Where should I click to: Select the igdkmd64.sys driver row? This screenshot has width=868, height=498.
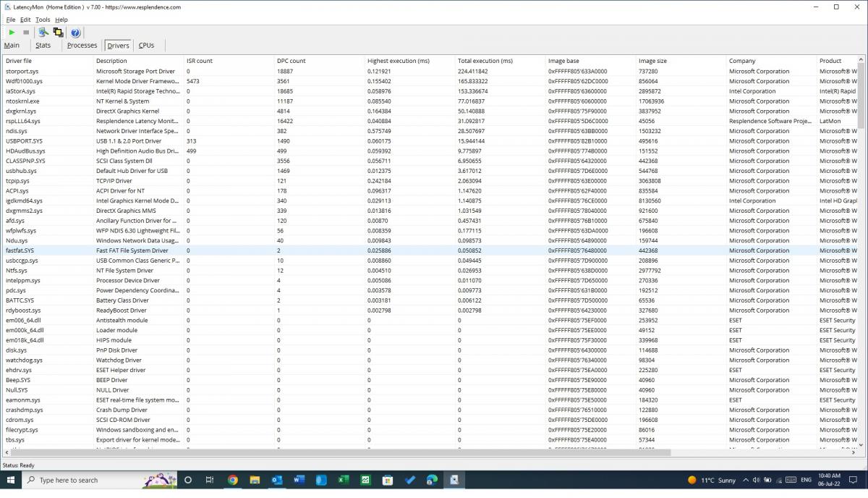coord(430,201)
